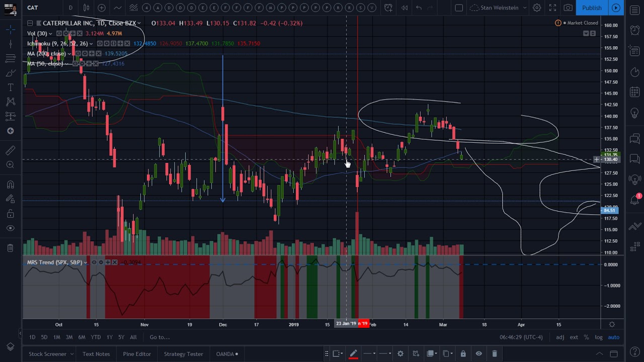Viewport: 644px width, 362px height.
Task: Collapse the chart legend box
Action: point(30,23)
